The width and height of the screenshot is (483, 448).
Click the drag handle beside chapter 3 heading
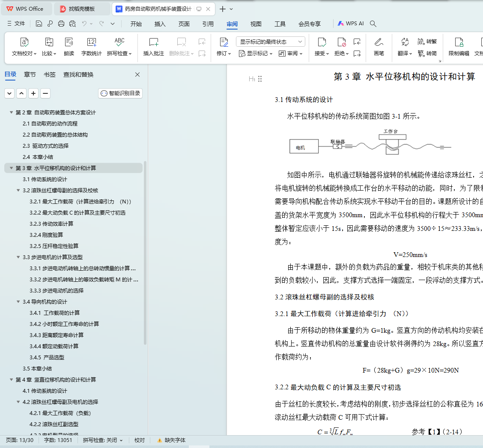tap(260, 79)
